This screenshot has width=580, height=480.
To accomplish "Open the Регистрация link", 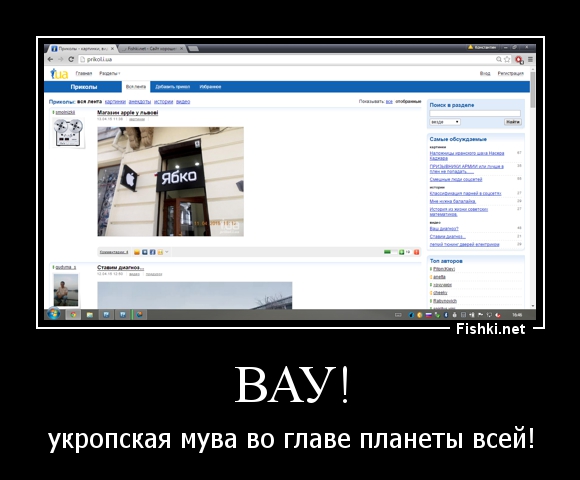I will click(510, 73).
